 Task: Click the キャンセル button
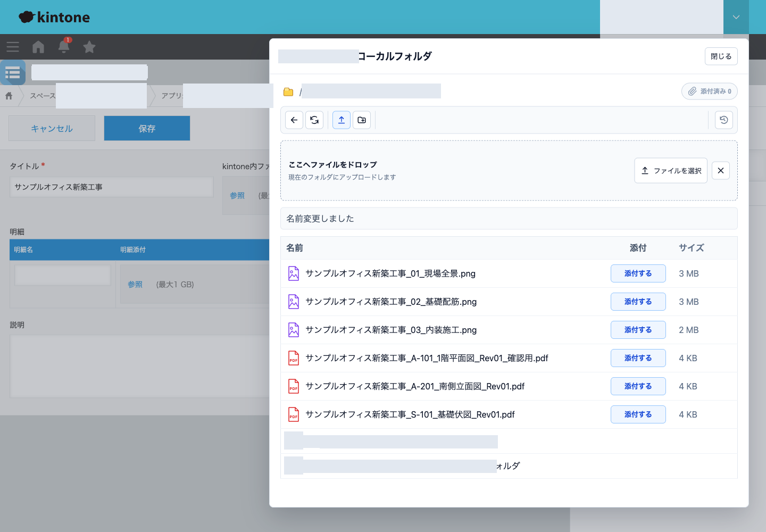(52, 128)
